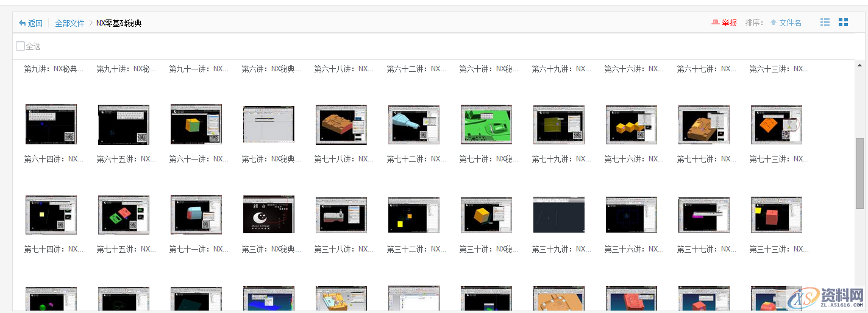The image size is (868, 313).
Task: Click the file name 第七十五讲：NX…
Action: click(127, 249)
